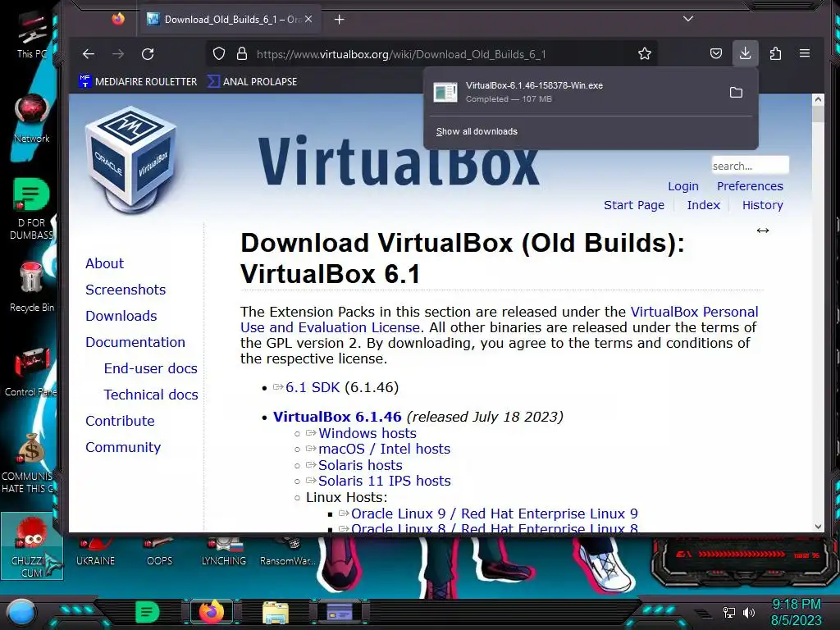Switch to Firefox on the taskbar
This screenshot has height=630, width=840.
click(211, 612)
